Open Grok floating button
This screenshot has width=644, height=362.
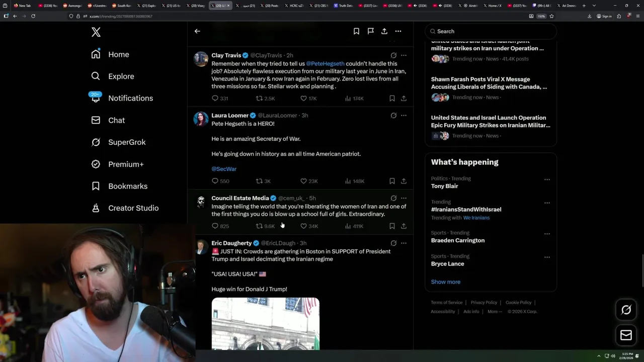(x=626, y=310)
